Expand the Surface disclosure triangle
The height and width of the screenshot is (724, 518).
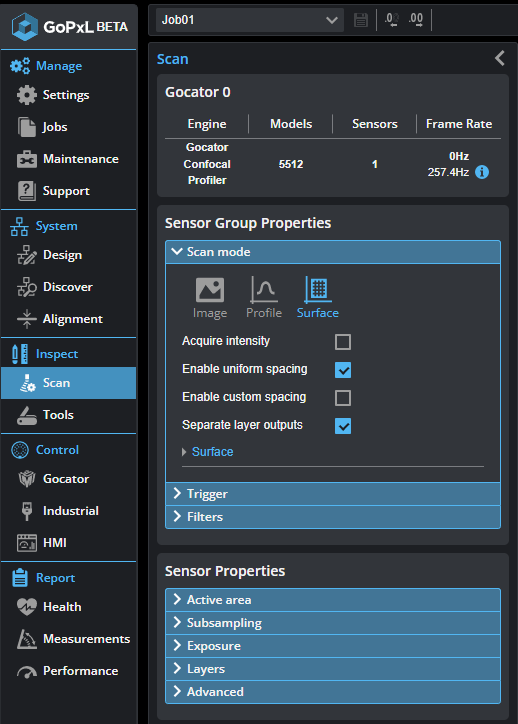point(184,452)
